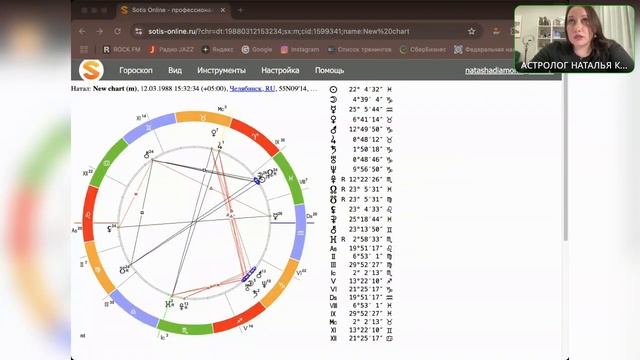Bookmark this page with the star icon
The width and height of the screenshot is (640, 360).
(471, 31)
